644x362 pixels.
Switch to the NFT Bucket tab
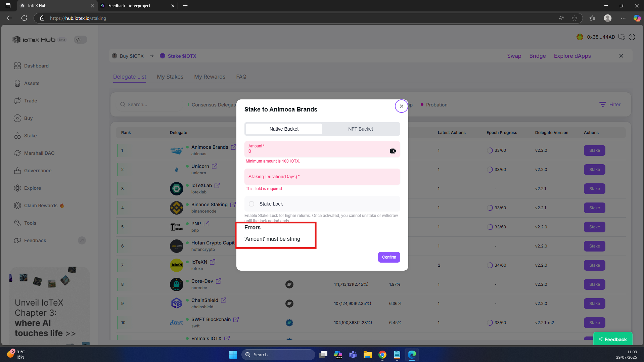point(361,129)
